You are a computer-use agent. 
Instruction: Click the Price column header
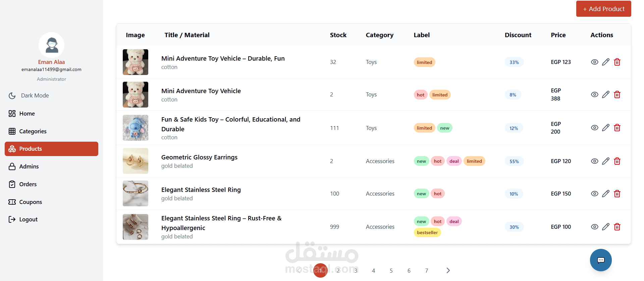[x=558, y=35]
